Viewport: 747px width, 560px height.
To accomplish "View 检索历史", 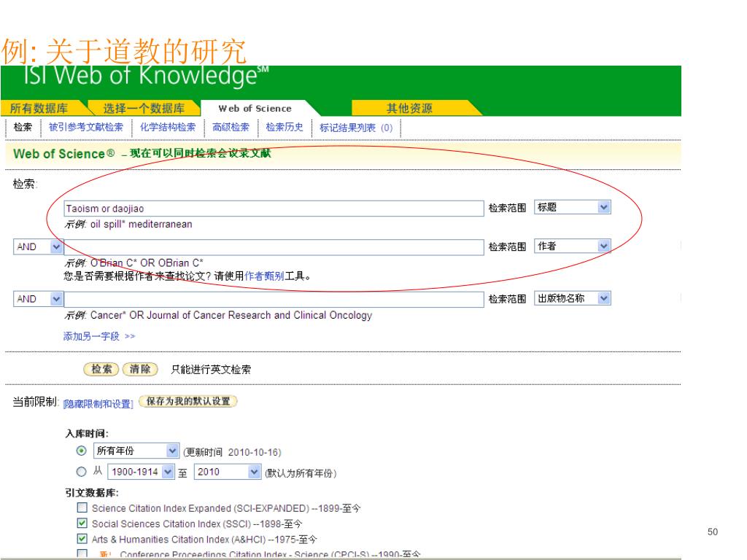I will 285,127.
